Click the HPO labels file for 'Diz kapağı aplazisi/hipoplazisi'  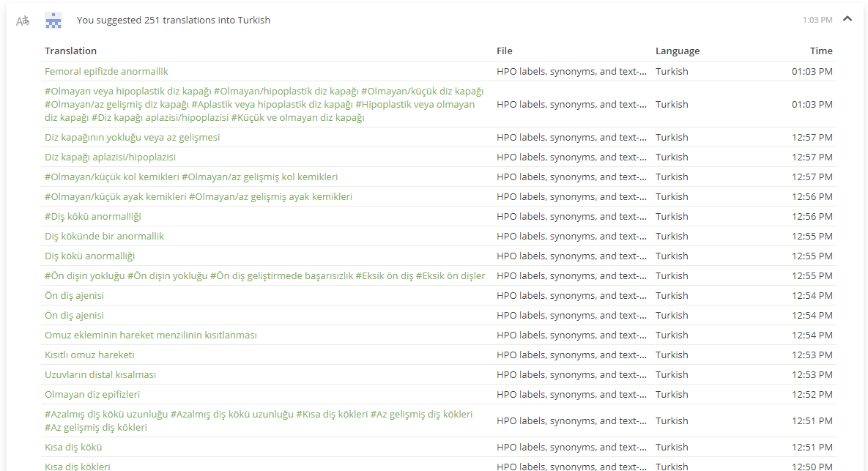(571, 157)
